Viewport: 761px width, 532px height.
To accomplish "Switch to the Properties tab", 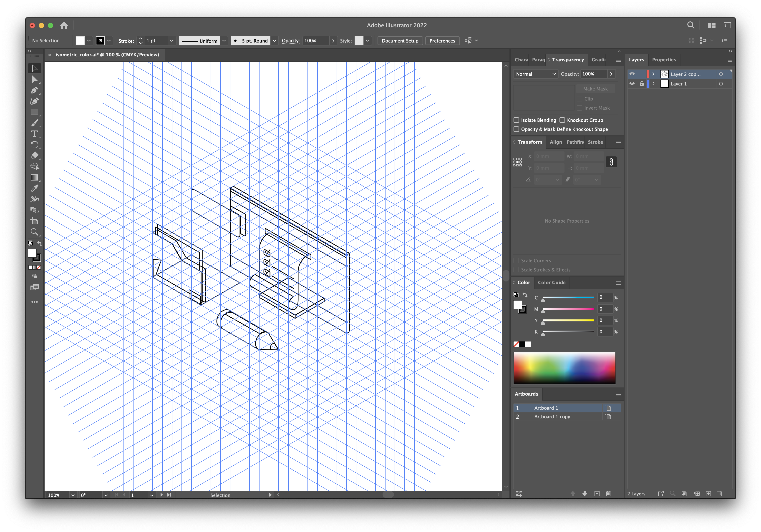I will 664,60.
